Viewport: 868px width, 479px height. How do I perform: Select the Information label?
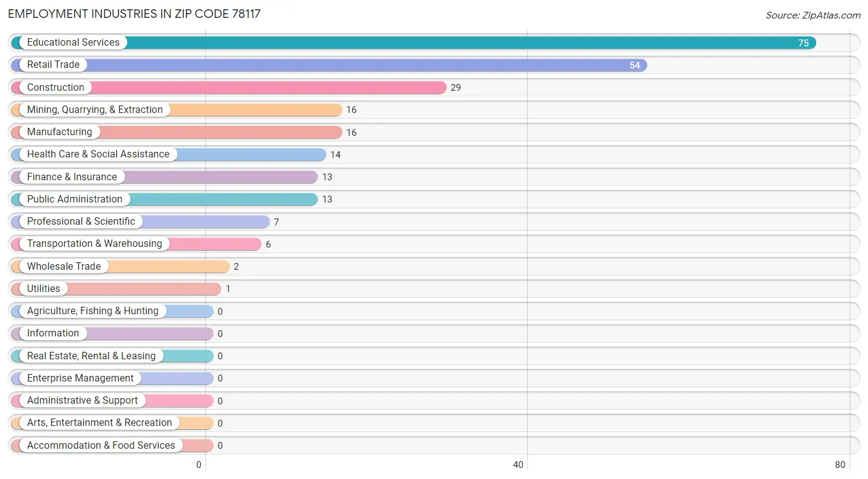click(53, 333)
